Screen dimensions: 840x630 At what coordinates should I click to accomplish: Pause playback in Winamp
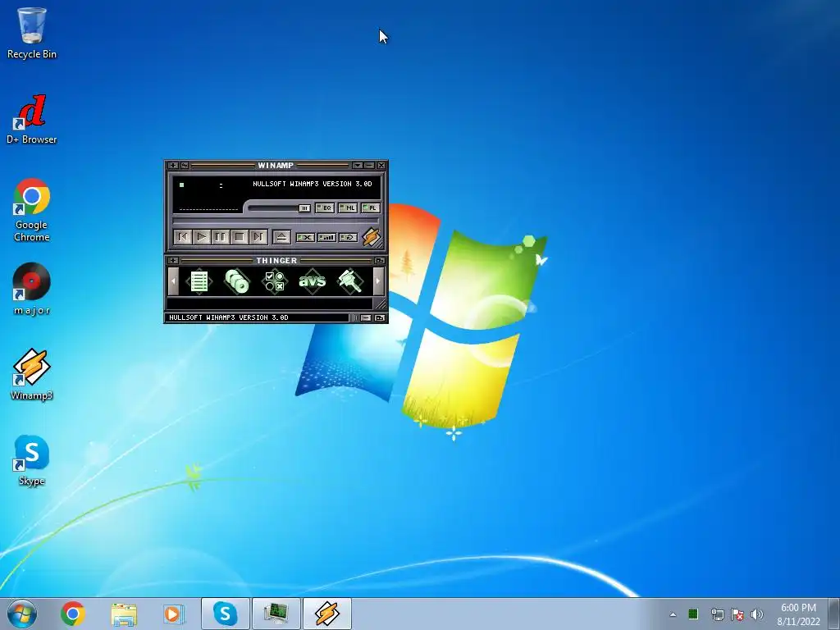[220, 237]
